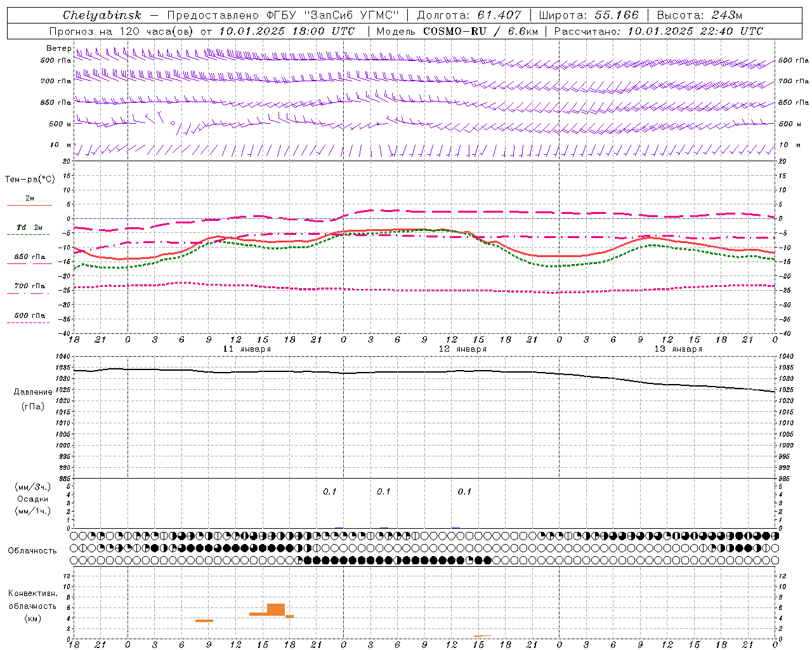Select the 700 гПа temperature legend label

click(x=30, y=286)
